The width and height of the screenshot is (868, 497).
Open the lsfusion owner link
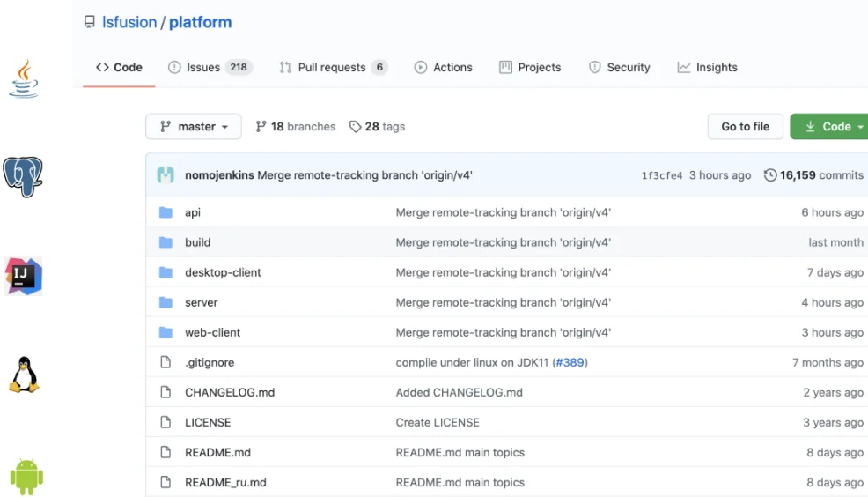pos(129,22)
